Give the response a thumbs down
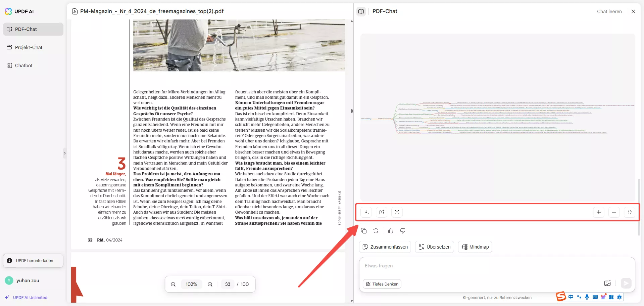The width and height of the screenshot is (644, 306). (403, 231)
